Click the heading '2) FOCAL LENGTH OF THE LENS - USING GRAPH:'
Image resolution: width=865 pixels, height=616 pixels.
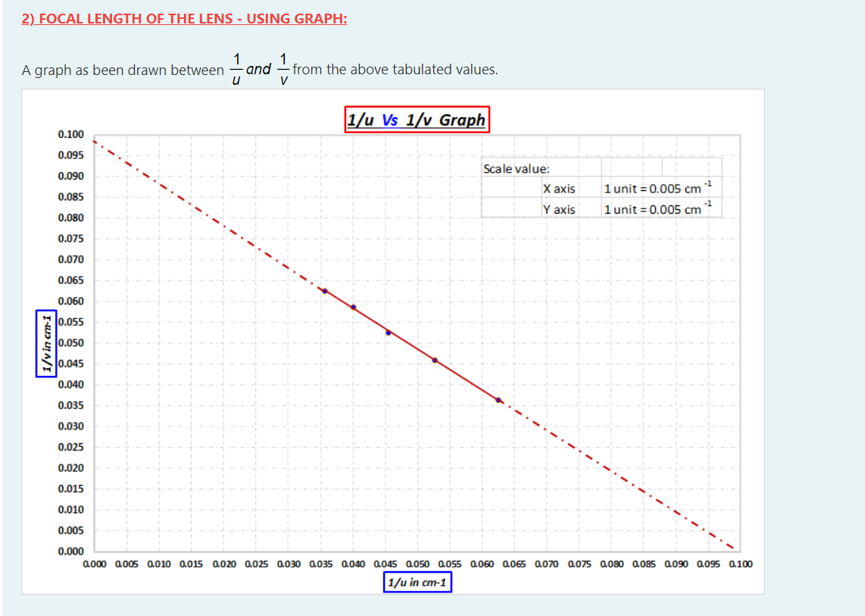pyautogui.click(x=184, y=18)
